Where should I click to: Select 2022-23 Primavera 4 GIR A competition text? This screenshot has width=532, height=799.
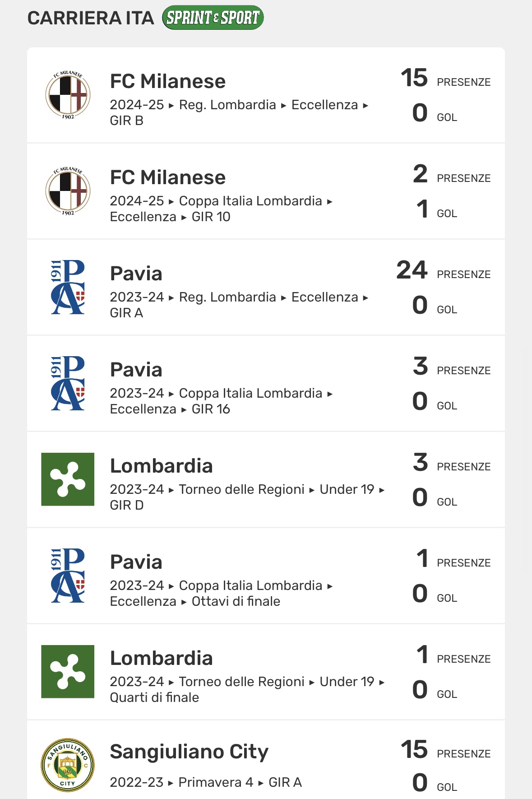tap(206, 782)
